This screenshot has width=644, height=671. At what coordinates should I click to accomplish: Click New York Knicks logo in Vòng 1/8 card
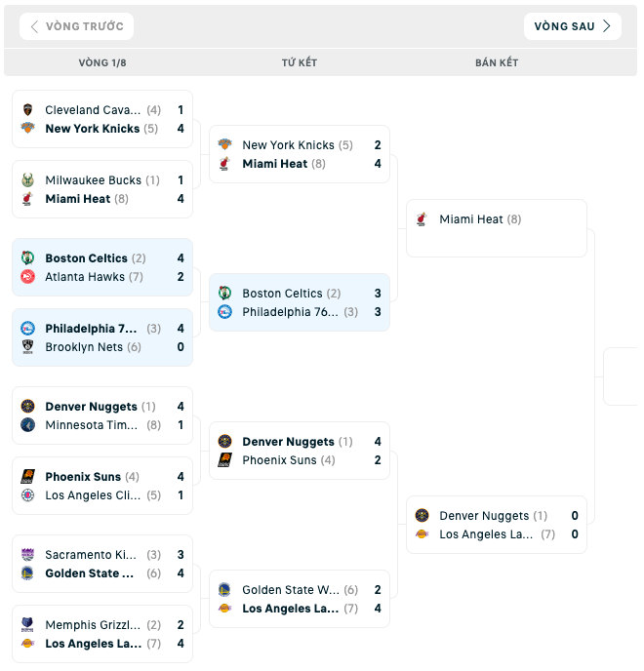click(28, 129)
